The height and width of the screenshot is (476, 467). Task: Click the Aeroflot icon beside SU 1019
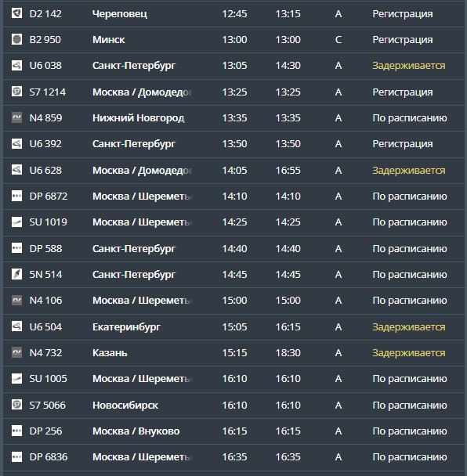coord(16,222)
